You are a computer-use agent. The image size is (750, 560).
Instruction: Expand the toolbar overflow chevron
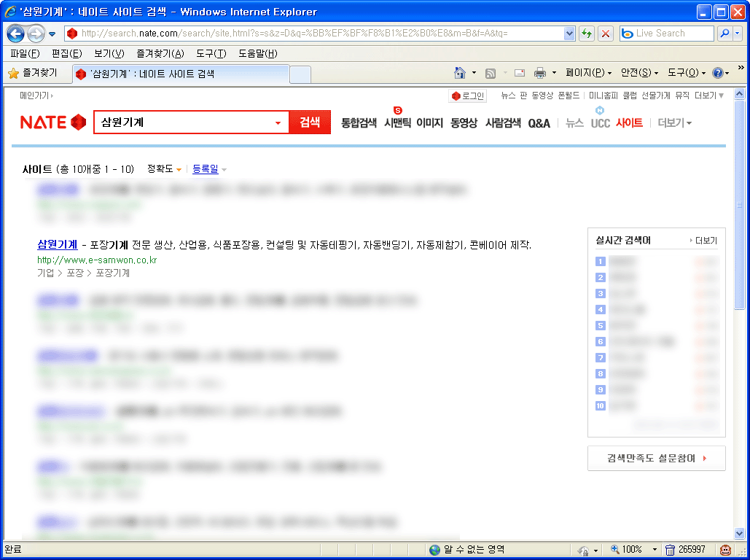point(741,68)
